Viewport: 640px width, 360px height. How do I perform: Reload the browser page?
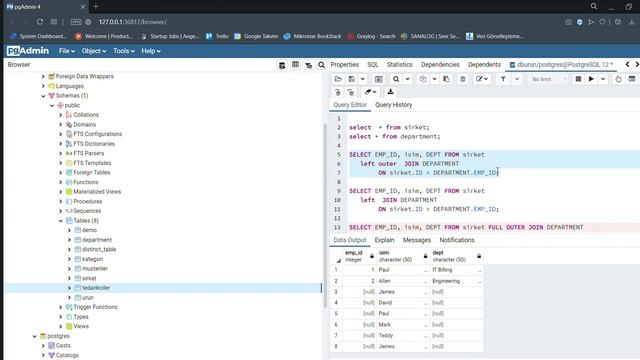tap(40, 22)
